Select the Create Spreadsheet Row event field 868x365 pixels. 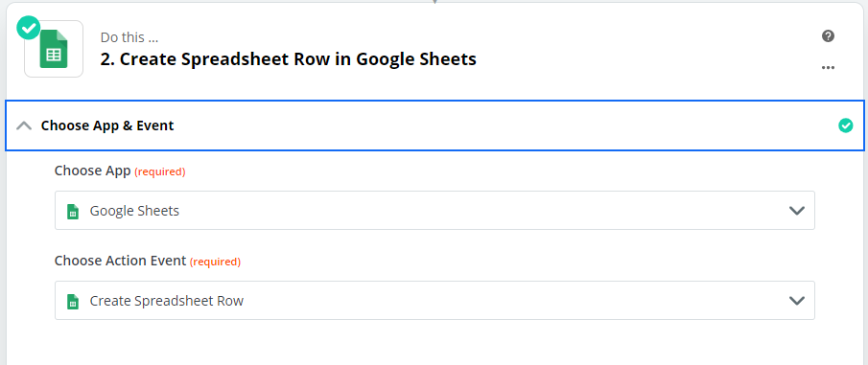434,300
